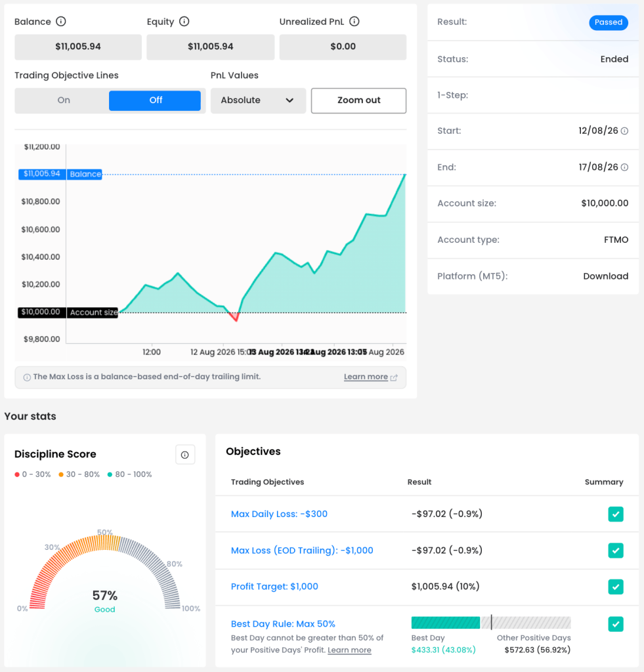Click the Best Day progress bar
This screenshot has height=672, width=644.
491,622
